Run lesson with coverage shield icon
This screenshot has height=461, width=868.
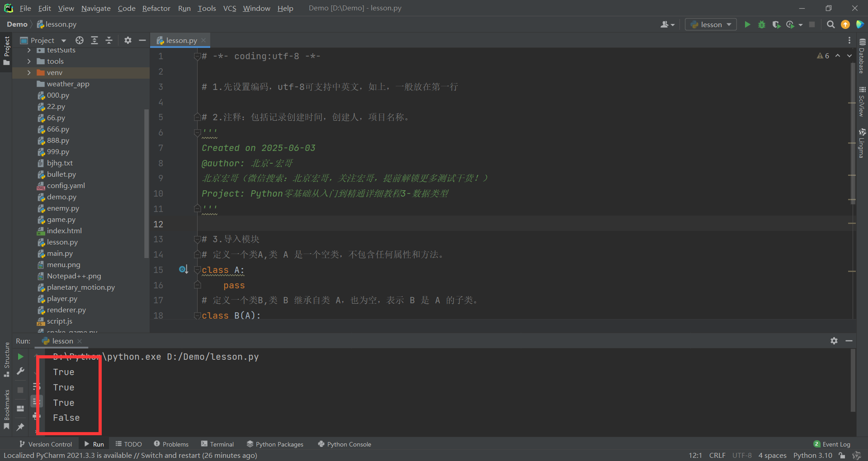pos(776,24)
